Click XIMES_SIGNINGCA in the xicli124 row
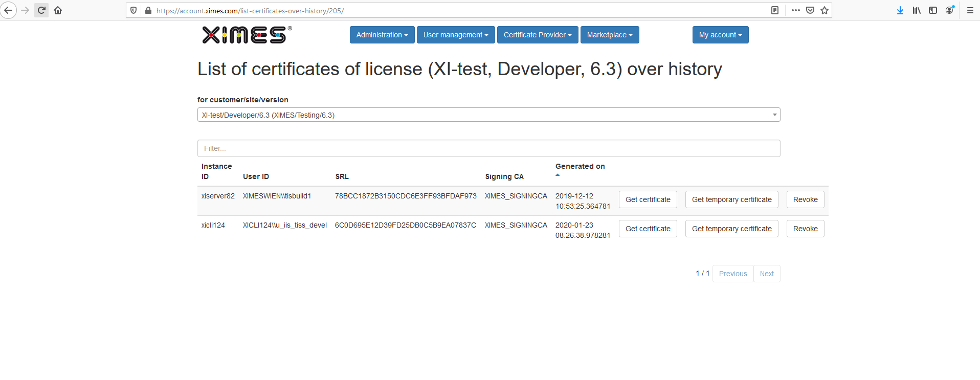The image size is (980, 380). point(516,225)
